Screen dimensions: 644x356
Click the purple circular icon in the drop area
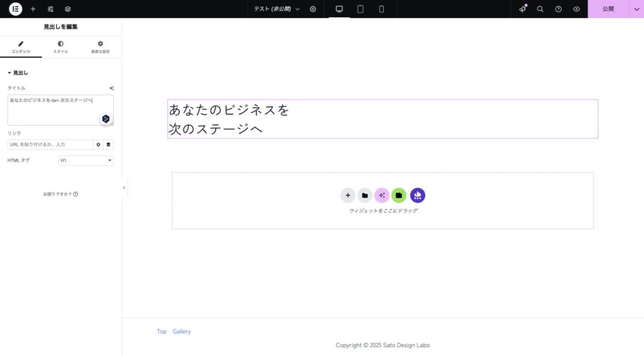click(418, 196)
